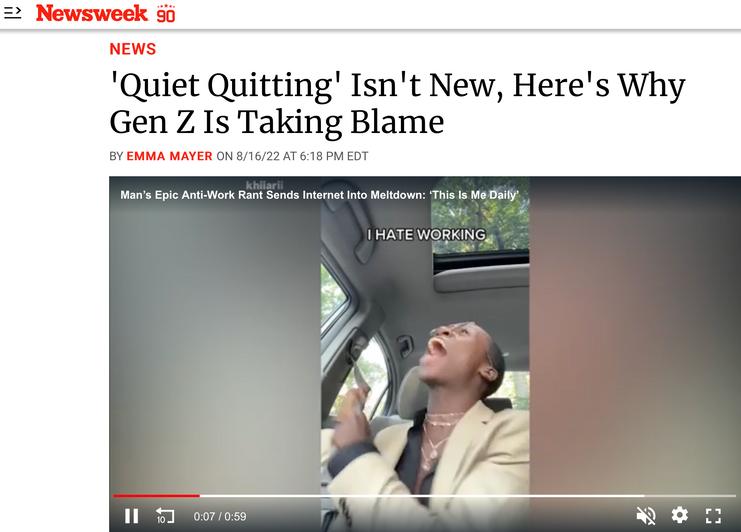Click the khilarii watermark on video
Viewport: 741px width, 532px height.
pyautogui.click(x=264, y=185)
